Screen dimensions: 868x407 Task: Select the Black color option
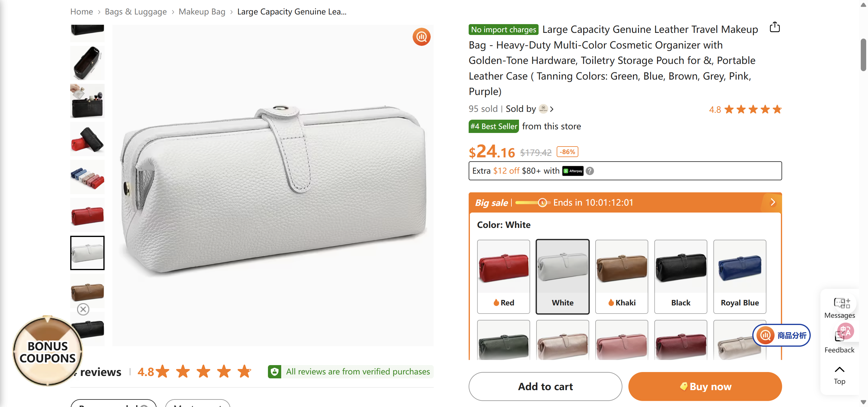(680, 276)
